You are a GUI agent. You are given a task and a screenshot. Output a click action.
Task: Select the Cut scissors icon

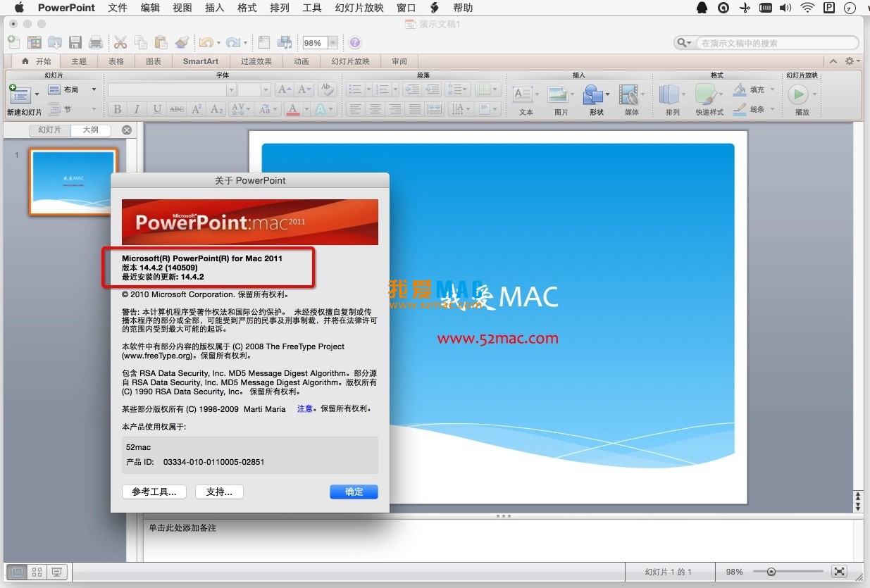120,42
